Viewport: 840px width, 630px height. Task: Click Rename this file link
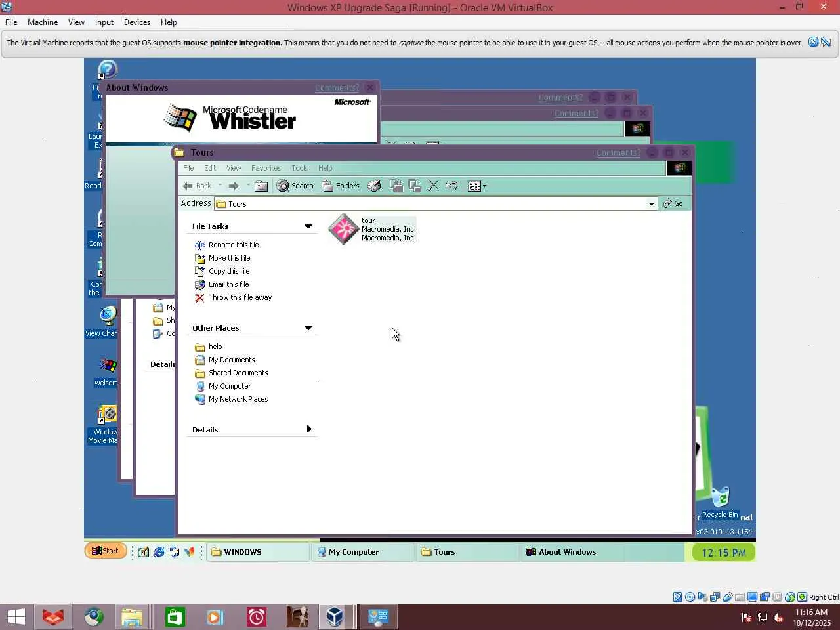coord(234,245)
